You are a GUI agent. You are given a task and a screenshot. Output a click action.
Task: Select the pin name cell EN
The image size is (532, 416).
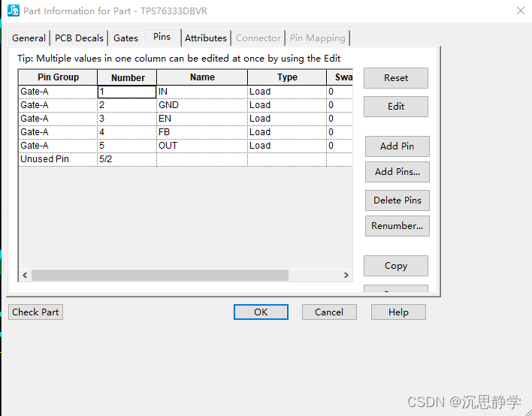point(202,119)
